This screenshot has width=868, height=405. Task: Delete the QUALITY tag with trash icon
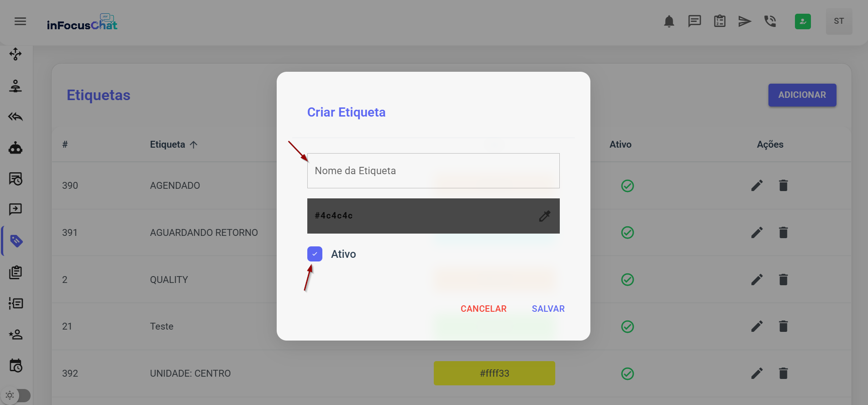coord(783,280)
